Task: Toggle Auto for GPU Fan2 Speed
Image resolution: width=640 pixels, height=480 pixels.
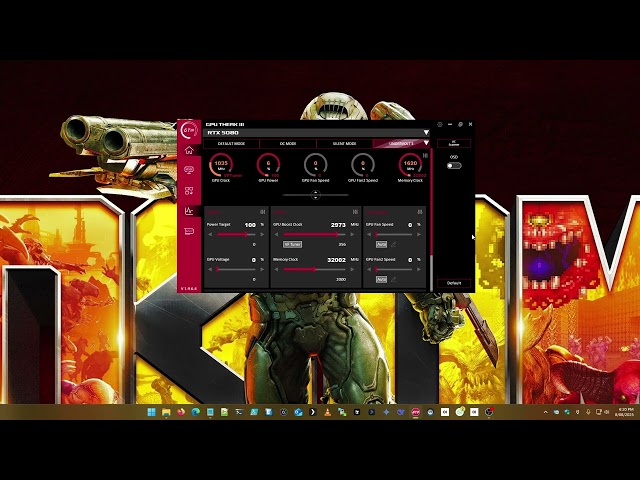Action: [x=381, y=280]
